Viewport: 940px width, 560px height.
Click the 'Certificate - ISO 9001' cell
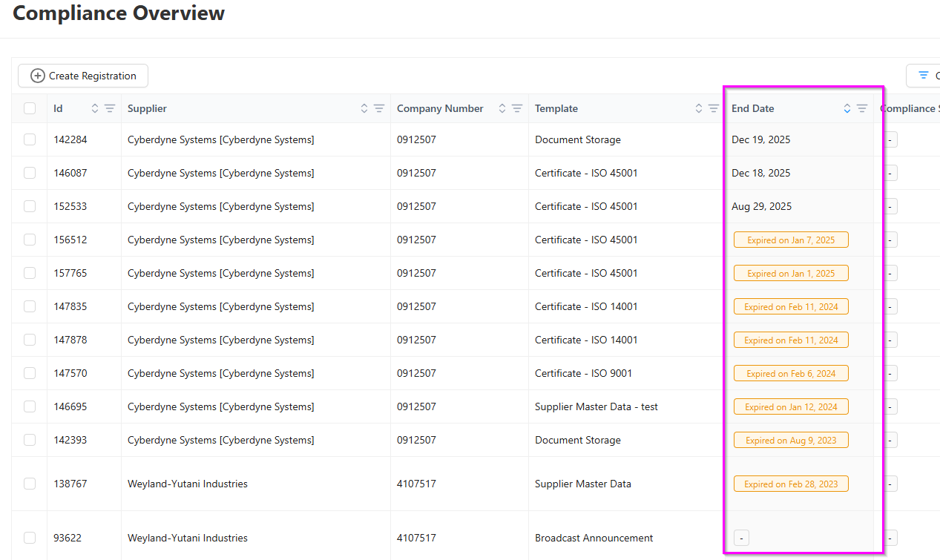point(584,373)
